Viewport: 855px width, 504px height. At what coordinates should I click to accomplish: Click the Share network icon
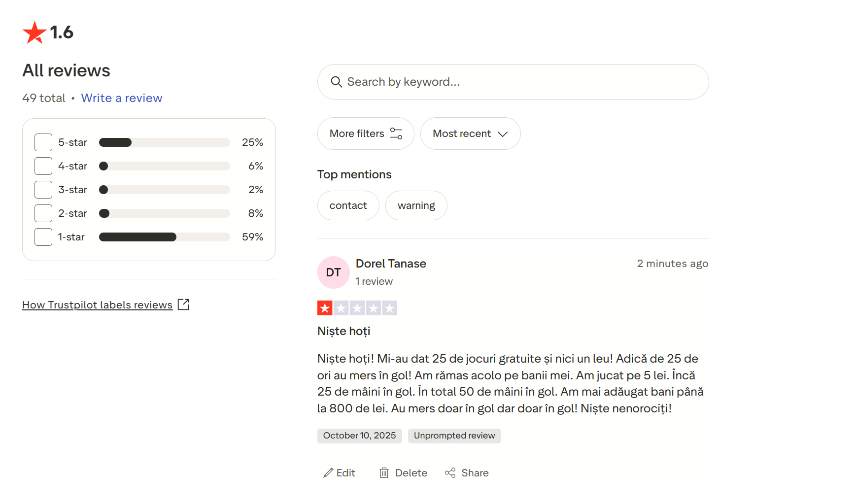coord(450,473)
